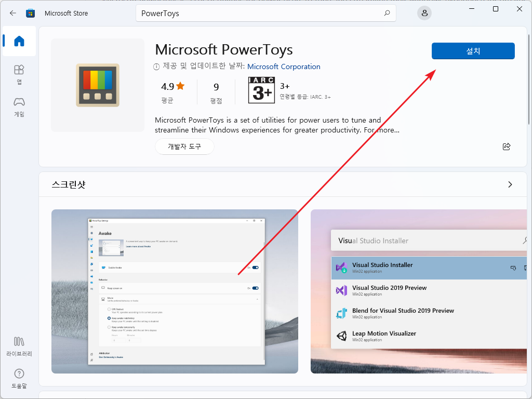
Task: Click the PowerToys description text to expand
Action: click(277, 125)
